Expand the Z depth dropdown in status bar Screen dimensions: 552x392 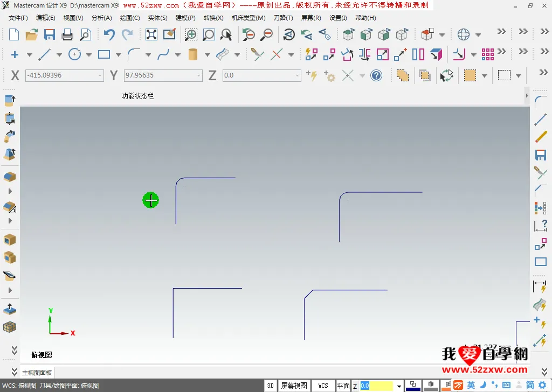coord(399,386)
